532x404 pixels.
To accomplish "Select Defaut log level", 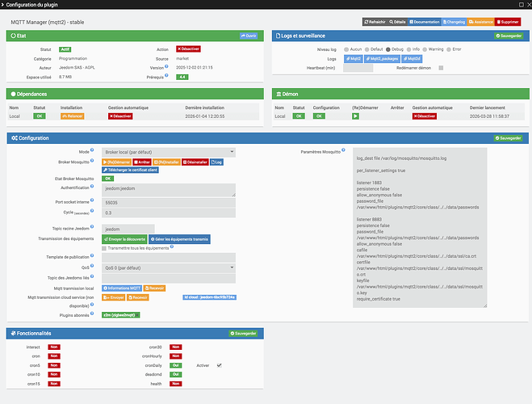I will pyautogui.click(x=367, y=49).
